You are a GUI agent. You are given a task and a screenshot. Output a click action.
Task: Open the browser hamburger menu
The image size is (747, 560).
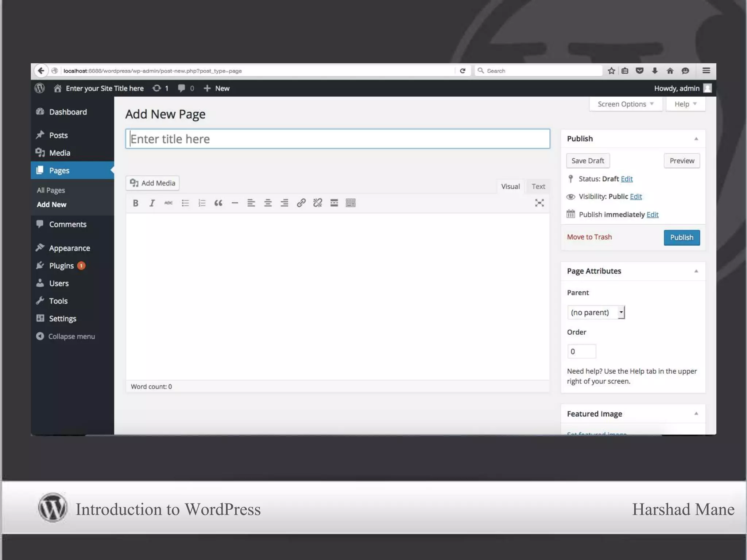point(706,71)
